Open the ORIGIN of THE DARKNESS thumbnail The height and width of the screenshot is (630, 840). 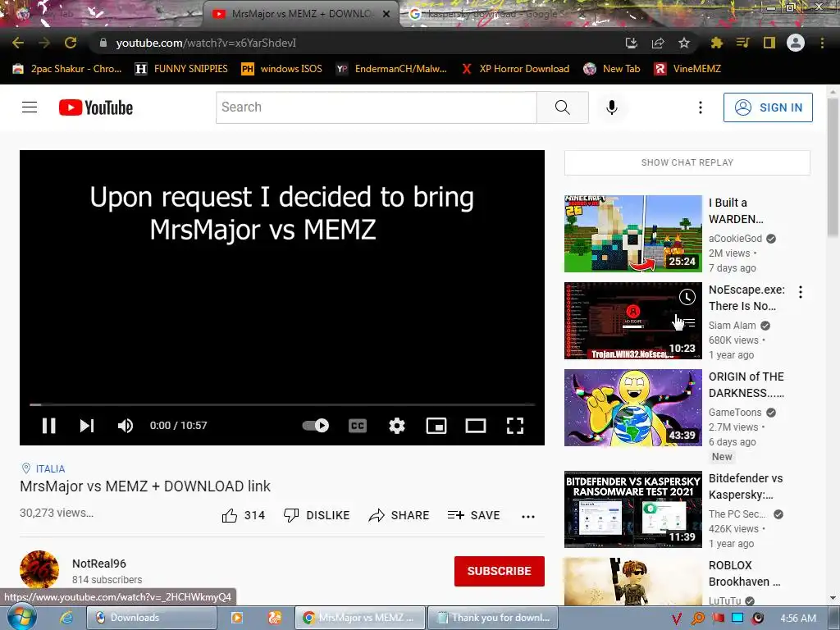[632, 408]
